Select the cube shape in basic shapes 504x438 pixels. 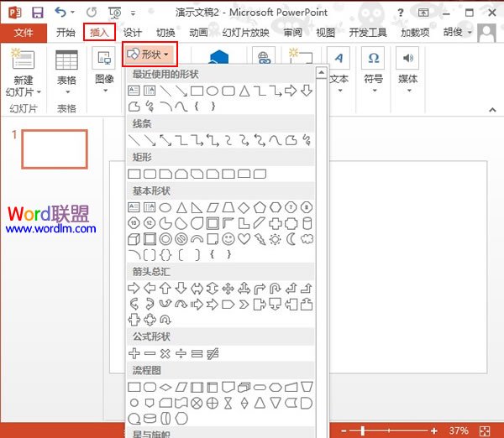(134, 239)
